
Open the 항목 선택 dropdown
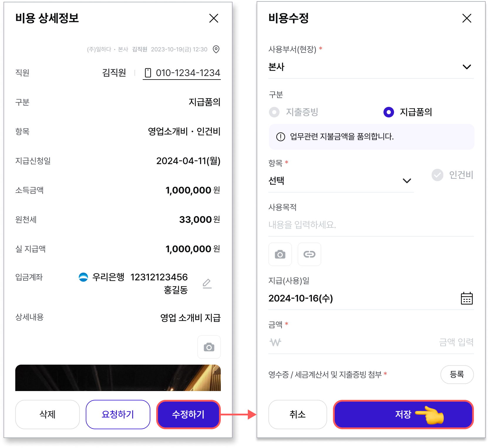[x=341, y=181]
